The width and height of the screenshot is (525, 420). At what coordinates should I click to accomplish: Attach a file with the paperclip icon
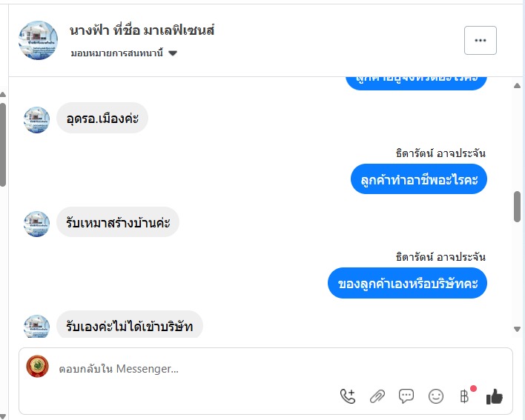377,396
